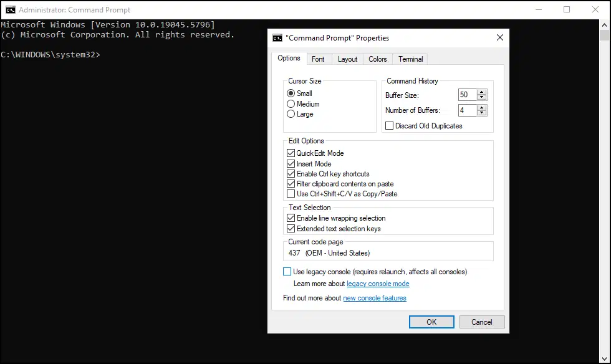Enable Discard Old Duplicates checkbox
This screenshot has height=364, width=611.
pyautogui.click(x=389, y=126)
